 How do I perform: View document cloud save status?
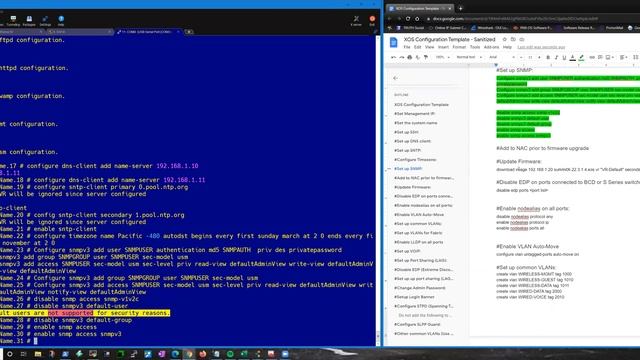click(x=522, y=39)
